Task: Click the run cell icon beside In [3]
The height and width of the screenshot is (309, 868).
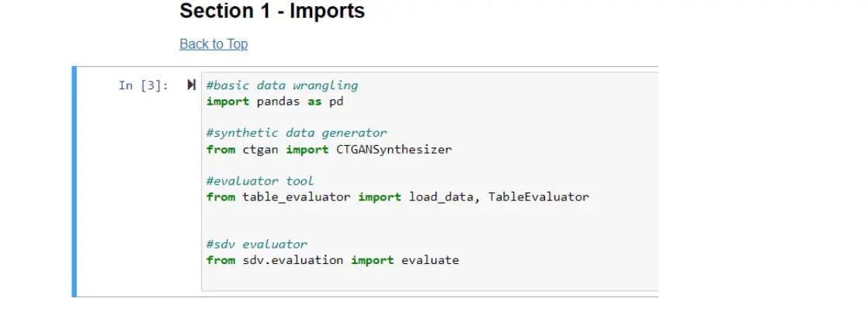Action: [192, 85]
